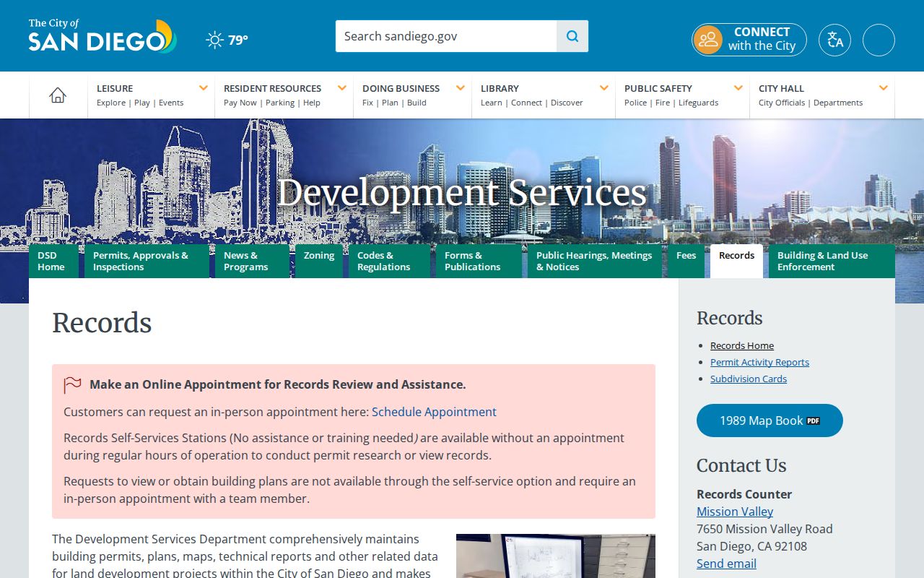Click the Library menu label
Image resolution: width=924 pixels, height=578 pixels.
500,88
